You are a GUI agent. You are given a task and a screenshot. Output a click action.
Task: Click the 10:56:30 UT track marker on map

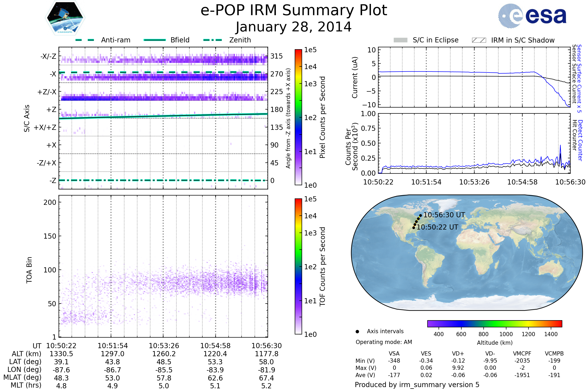(420, 215)
